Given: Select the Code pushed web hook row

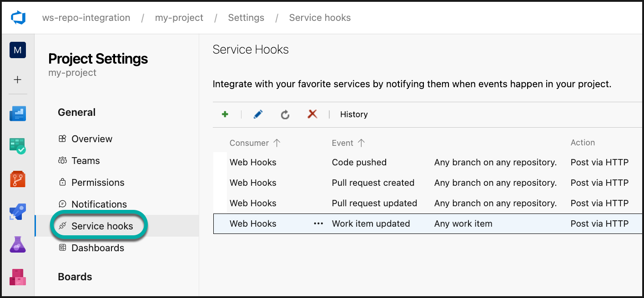Looking at the screenshot, I should point(359,162).
